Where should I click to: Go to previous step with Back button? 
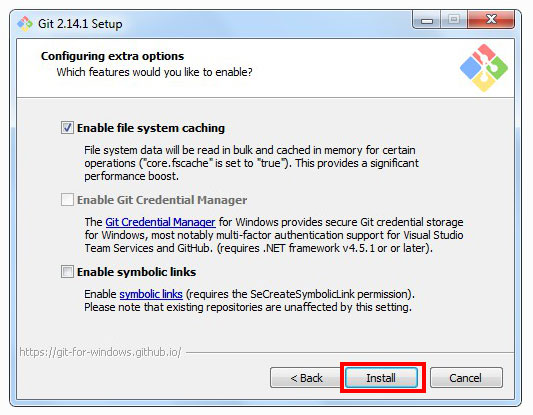[x=306, y=378]
